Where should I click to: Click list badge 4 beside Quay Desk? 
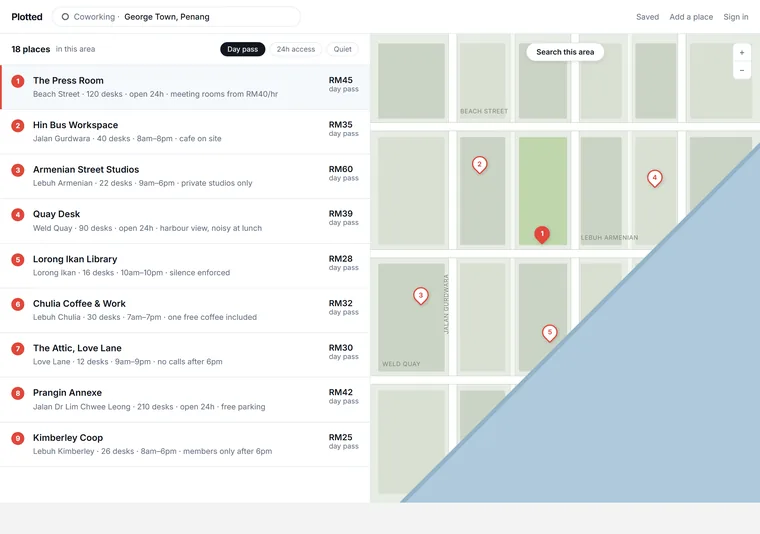18,215
